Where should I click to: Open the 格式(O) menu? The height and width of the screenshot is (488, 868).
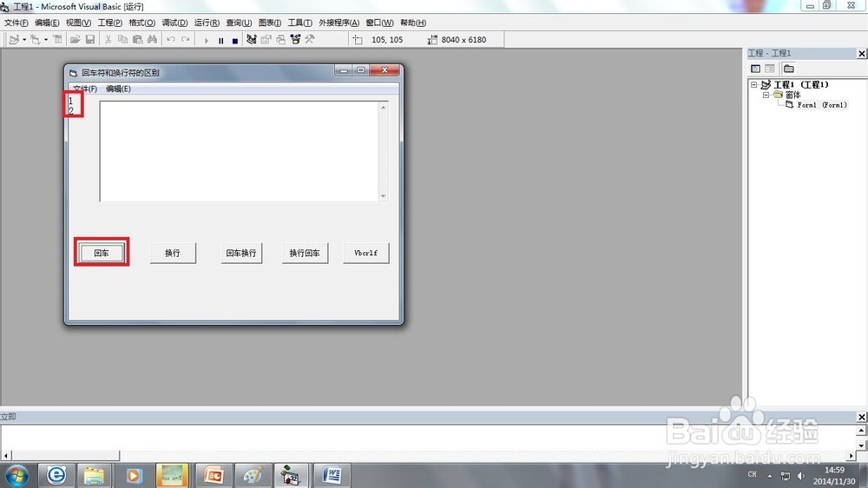click(141, 23)
